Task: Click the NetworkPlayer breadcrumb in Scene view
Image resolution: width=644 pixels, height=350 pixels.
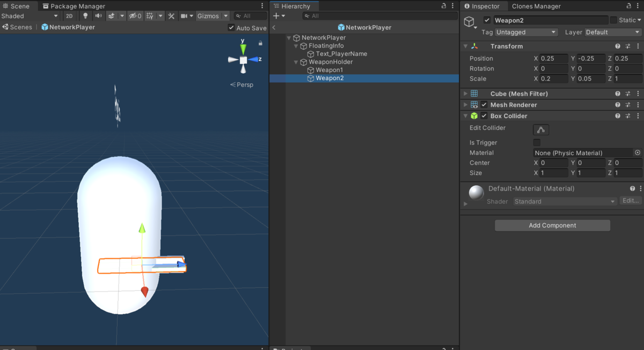Action: [68, 27]
